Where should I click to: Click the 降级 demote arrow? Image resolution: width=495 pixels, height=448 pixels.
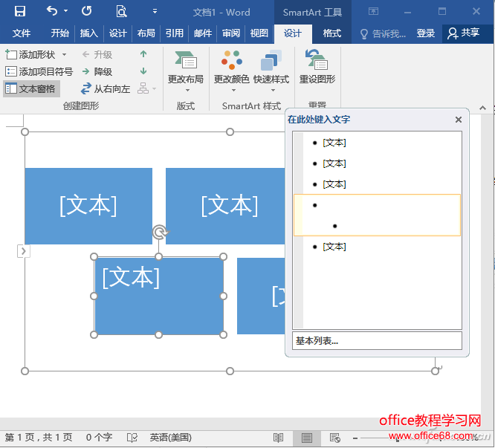point(97,71)
